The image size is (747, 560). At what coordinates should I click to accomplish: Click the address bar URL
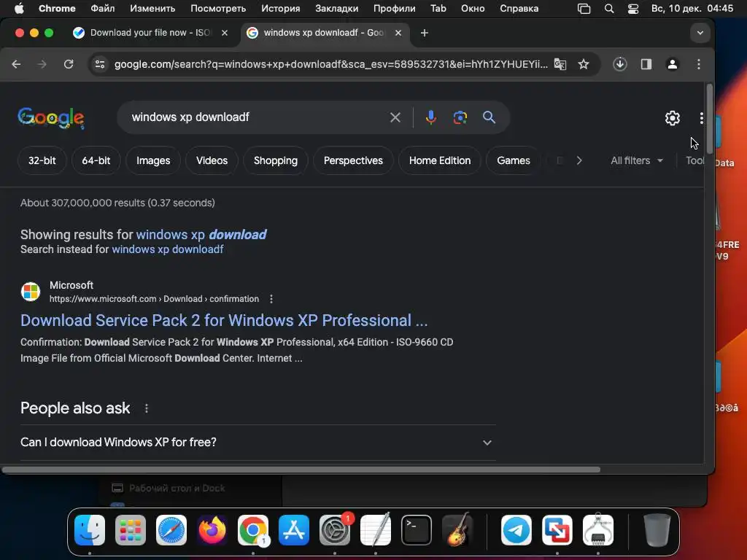click(330, 64)
